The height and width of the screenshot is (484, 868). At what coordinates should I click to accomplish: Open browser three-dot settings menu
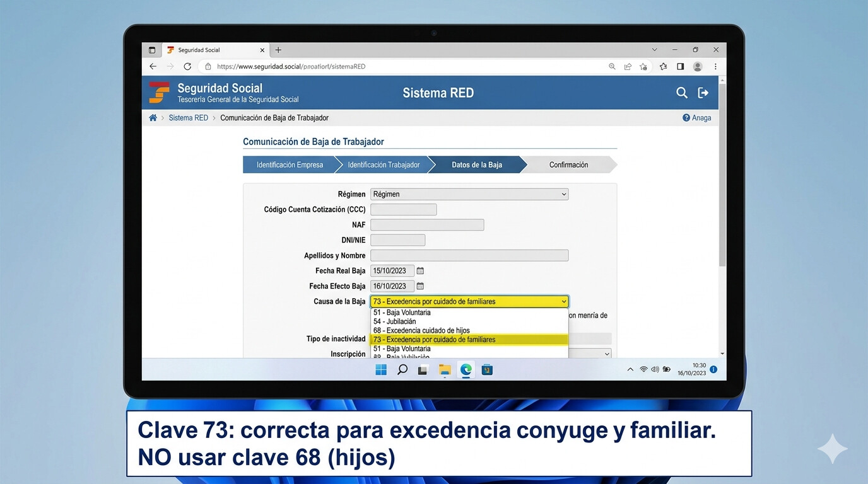715,66
